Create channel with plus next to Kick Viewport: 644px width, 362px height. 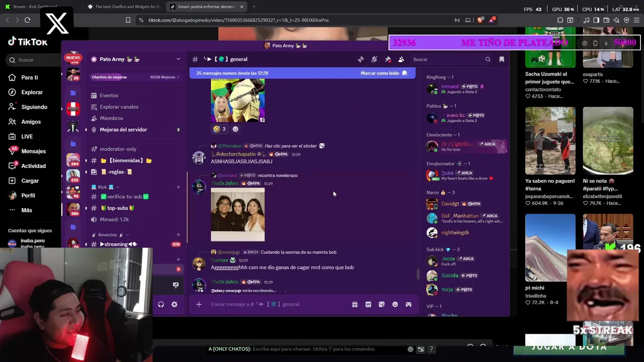point(178,187)
